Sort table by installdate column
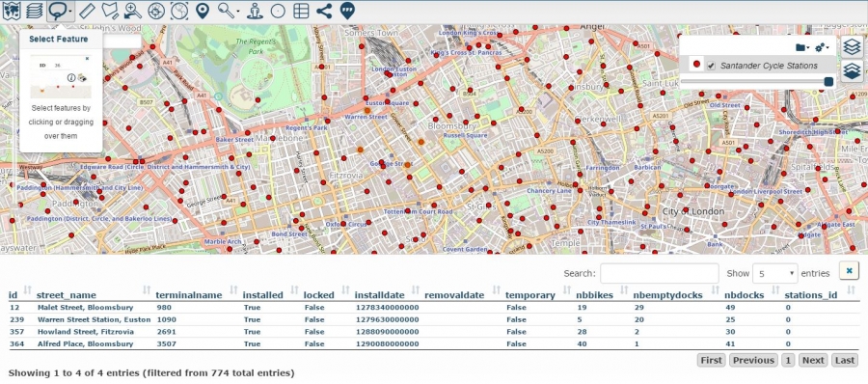 pyautogui.click(x=379, y=295)
